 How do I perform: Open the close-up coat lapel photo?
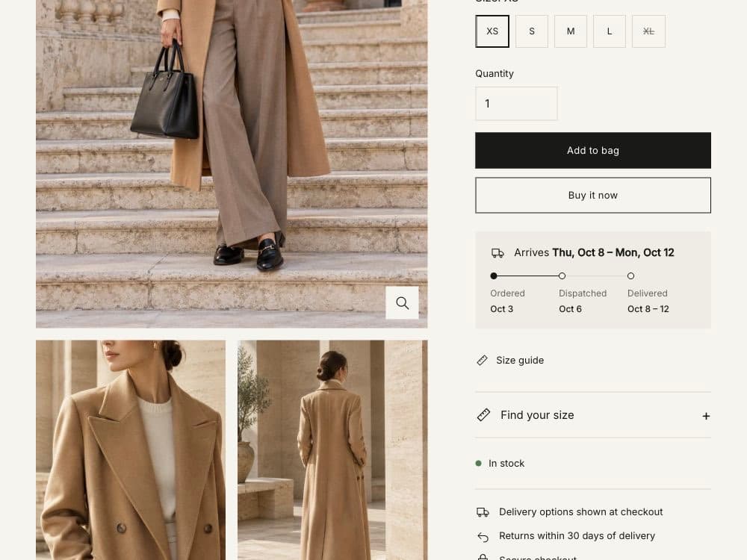tap(131, 450)
